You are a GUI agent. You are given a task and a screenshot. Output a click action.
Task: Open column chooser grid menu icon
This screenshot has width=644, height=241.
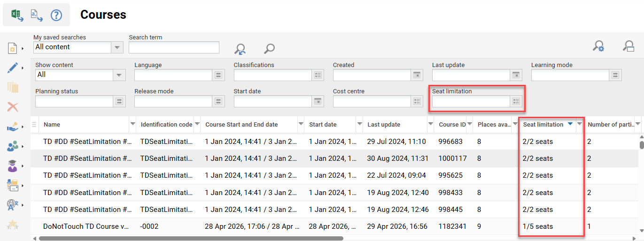point(34,125)
